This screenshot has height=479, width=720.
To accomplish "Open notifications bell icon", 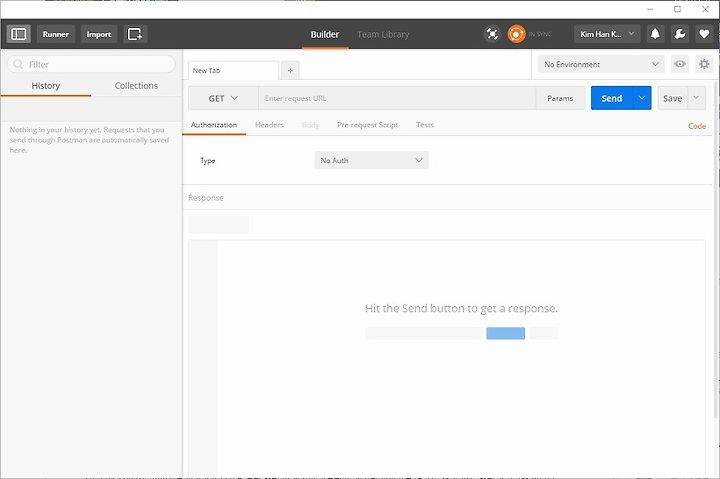I will 655,34.
